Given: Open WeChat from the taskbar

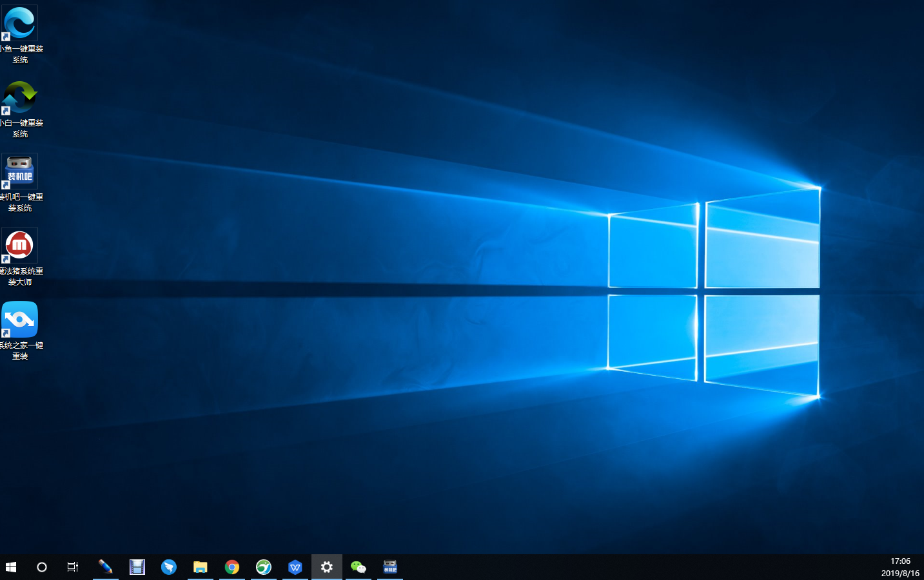Looking at the screenshot, I should click(x=359, y=567).
